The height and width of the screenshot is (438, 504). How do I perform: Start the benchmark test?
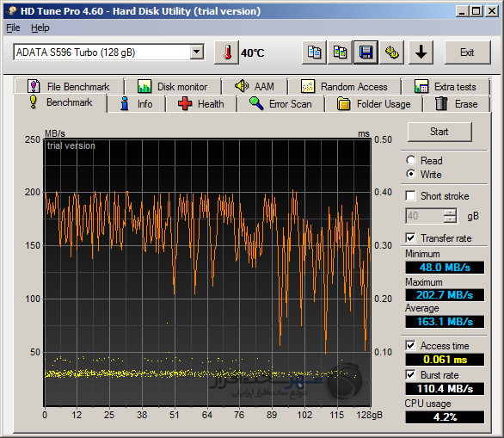coord(439,132)
